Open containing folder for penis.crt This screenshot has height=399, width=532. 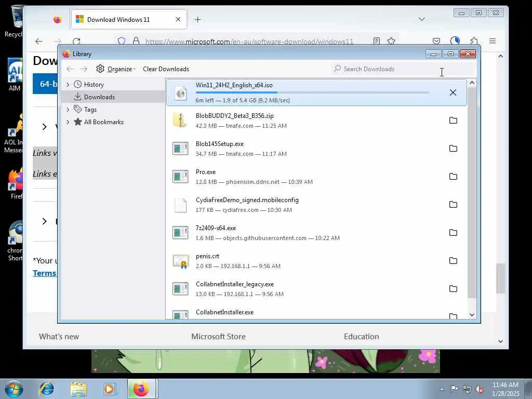click(453, 261)
